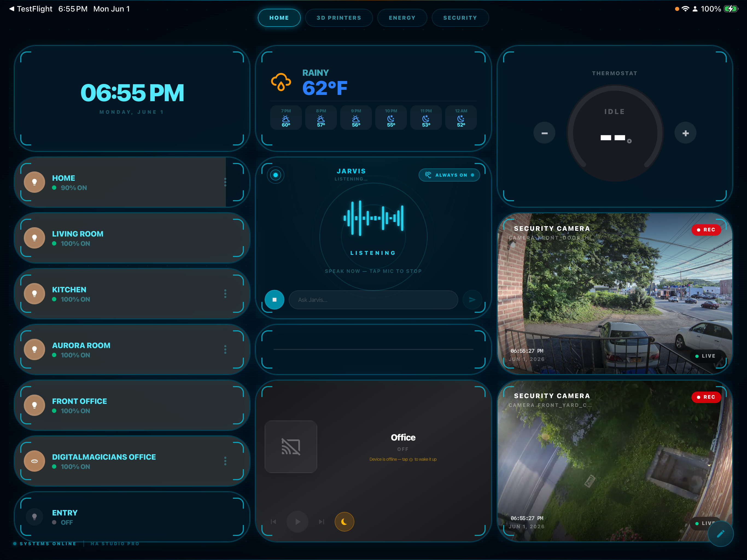
Task: Go to the Security tab
Action: (x=460, y=17)
